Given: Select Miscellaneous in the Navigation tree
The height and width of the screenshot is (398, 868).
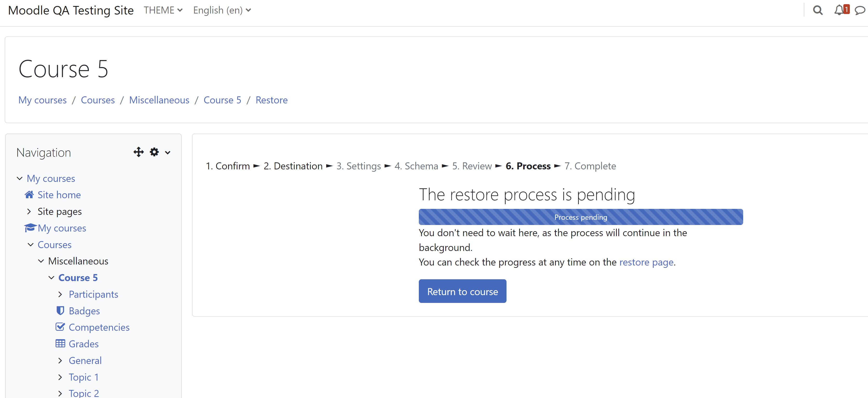Looking at the screenshot, I should pos(78,261).
